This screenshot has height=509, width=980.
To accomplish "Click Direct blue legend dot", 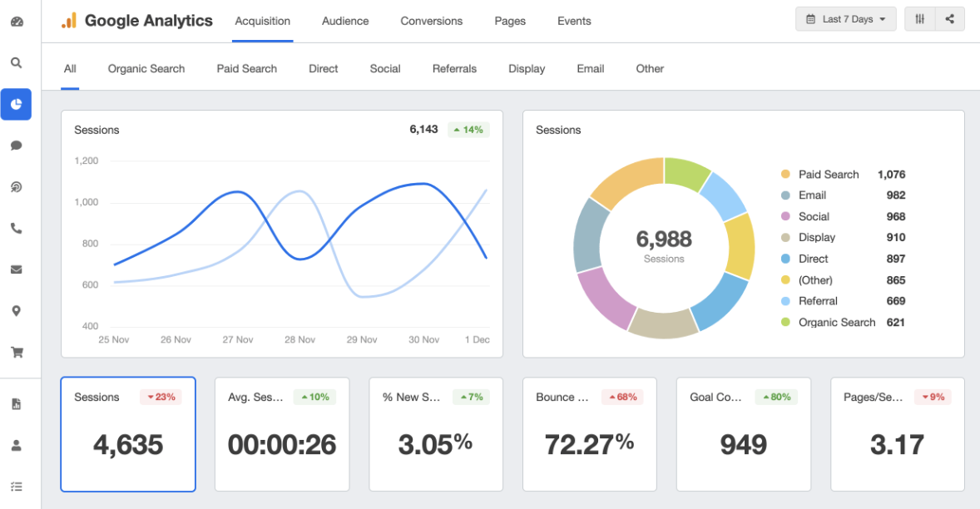I will [785, 259].
